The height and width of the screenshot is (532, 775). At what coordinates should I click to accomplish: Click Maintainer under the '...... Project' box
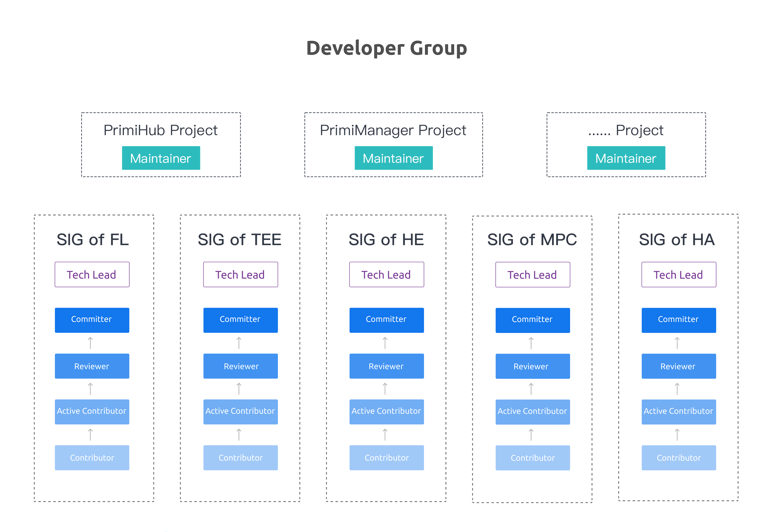pyautogui.click(x=626, y=158)
